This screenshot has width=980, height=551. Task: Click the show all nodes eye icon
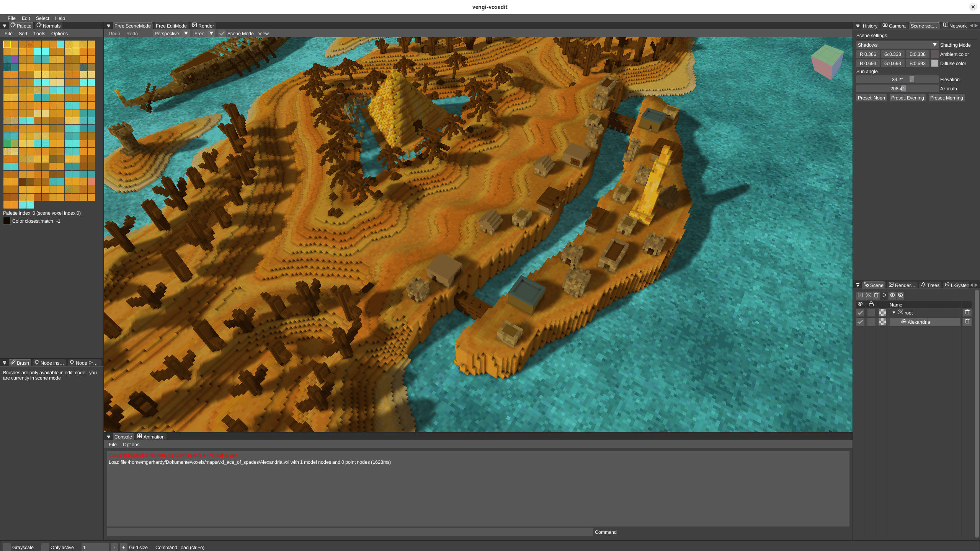point(892,295)
